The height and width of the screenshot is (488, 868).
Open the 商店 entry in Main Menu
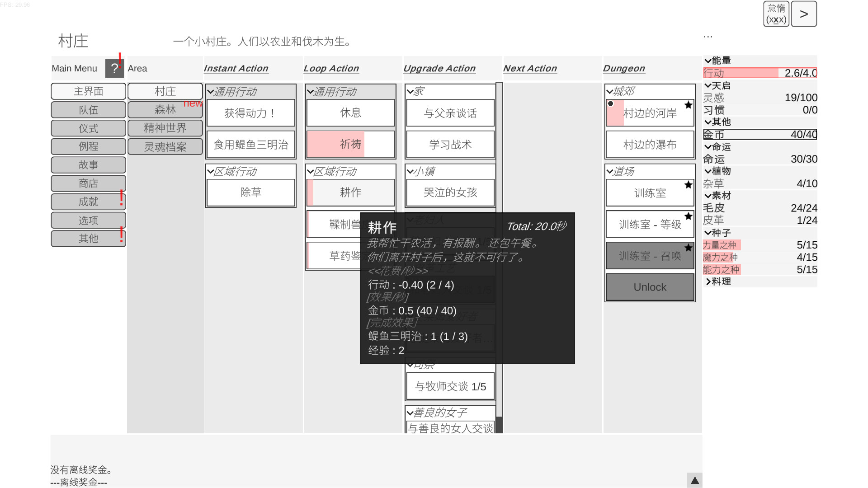coord(88,183)
